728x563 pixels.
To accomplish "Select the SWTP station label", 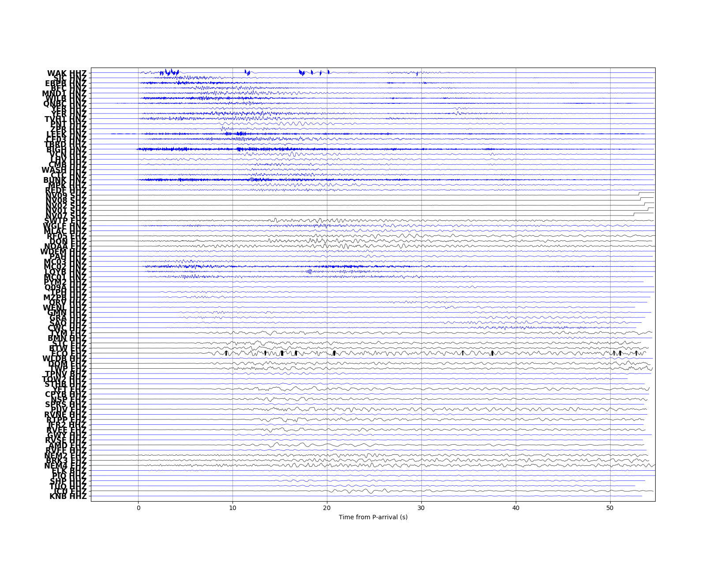I will [66, 221].
